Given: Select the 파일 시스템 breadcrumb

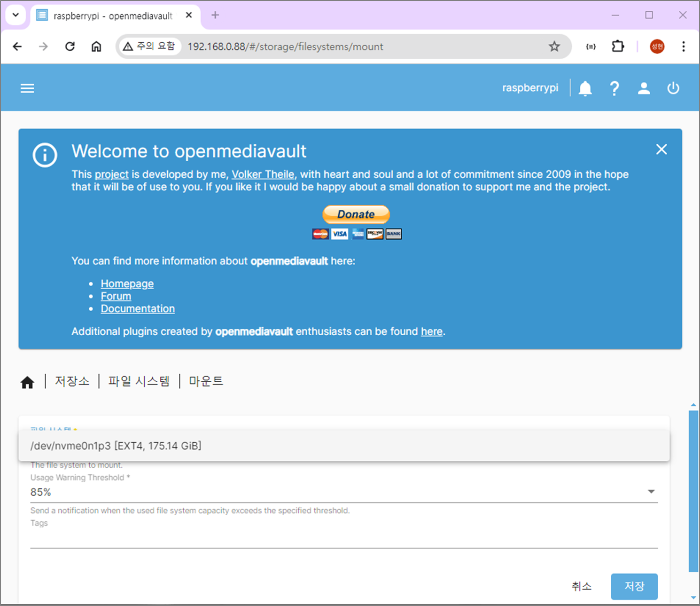Looking at the screenshot, I should click(139, 381).
